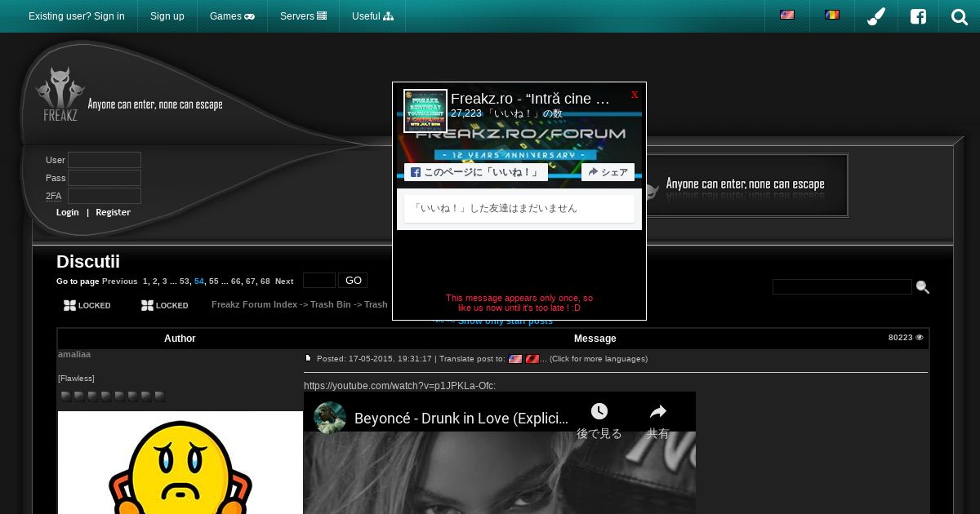This screenshot has height=514, width=980.
Task: Click Existing user? Sign in
Action: [77, 16]
